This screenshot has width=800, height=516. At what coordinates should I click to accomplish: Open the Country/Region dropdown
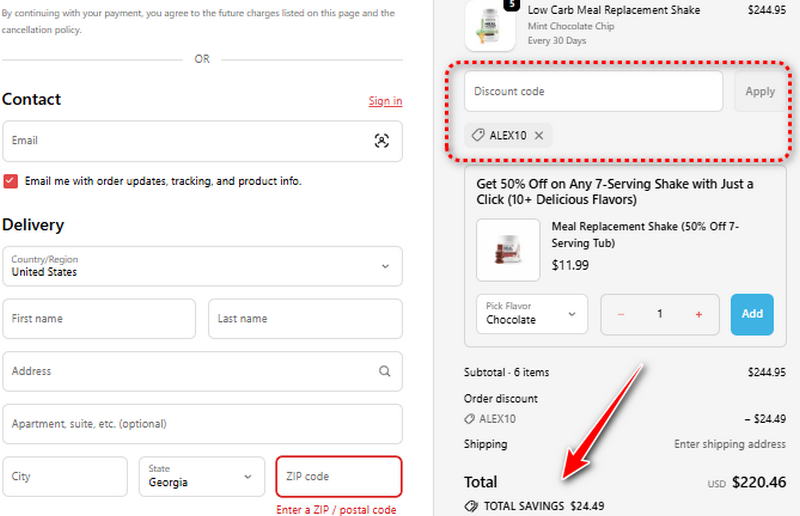[202, 266]
